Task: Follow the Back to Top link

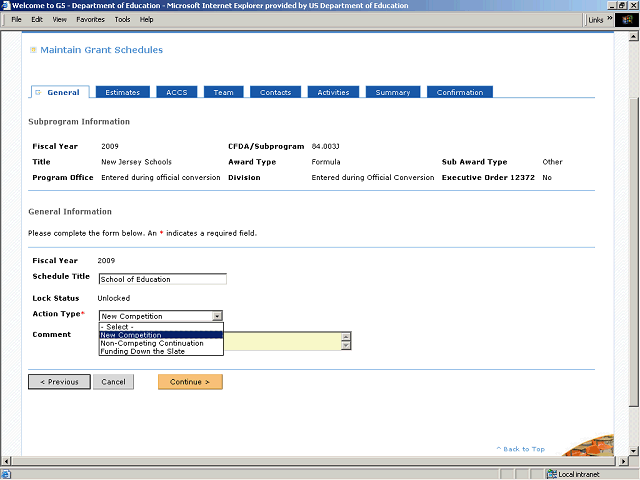Action: [x=522, y=449]
